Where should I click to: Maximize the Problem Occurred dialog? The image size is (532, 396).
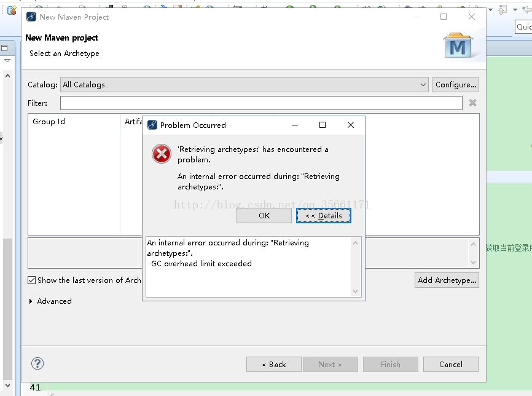323,125
